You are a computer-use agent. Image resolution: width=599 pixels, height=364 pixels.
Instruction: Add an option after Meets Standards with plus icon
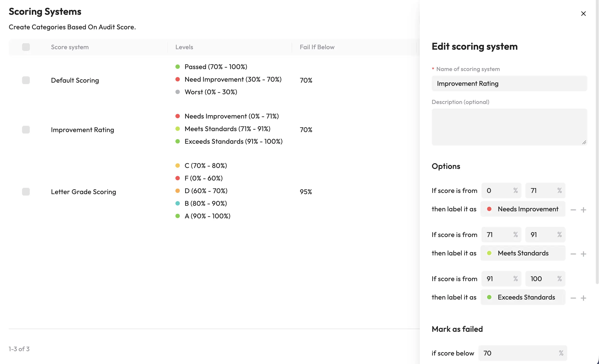583,254
